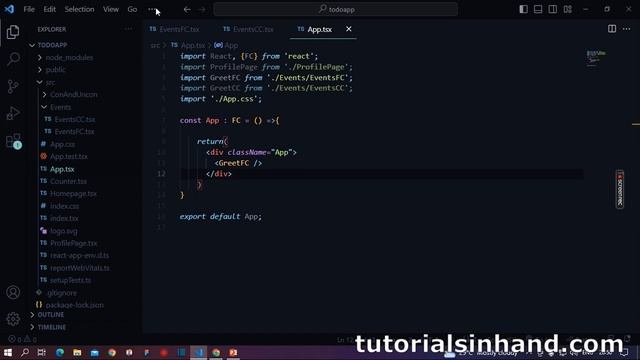Toggle the bottom Panel visibility

538,9
